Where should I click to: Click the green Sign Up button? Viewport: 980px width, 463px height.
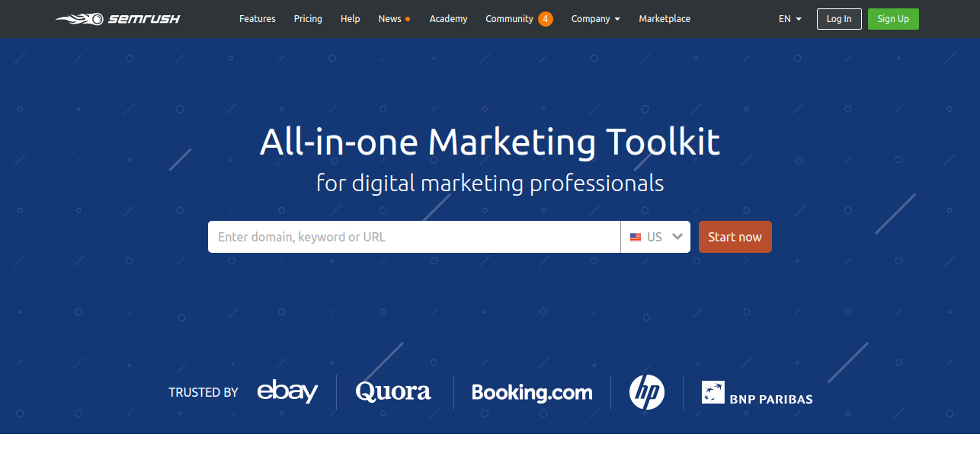point(893,19)
